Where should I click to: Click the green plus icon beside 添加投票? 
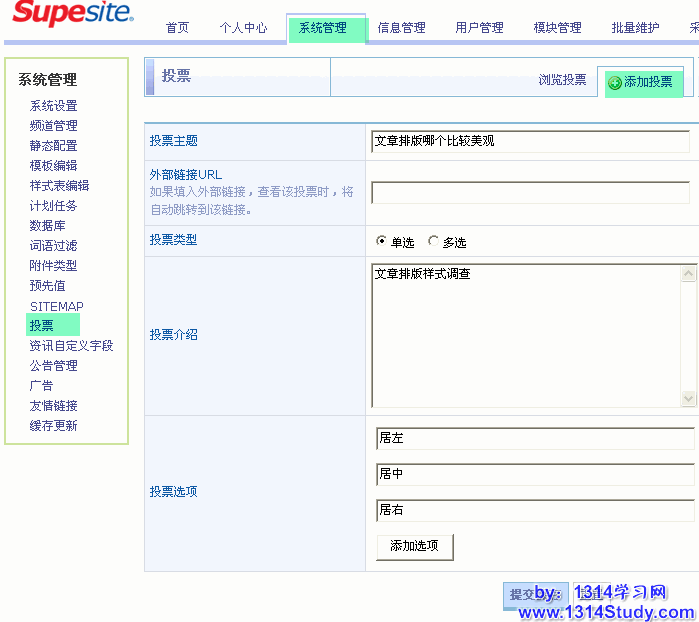coord(614,83)
